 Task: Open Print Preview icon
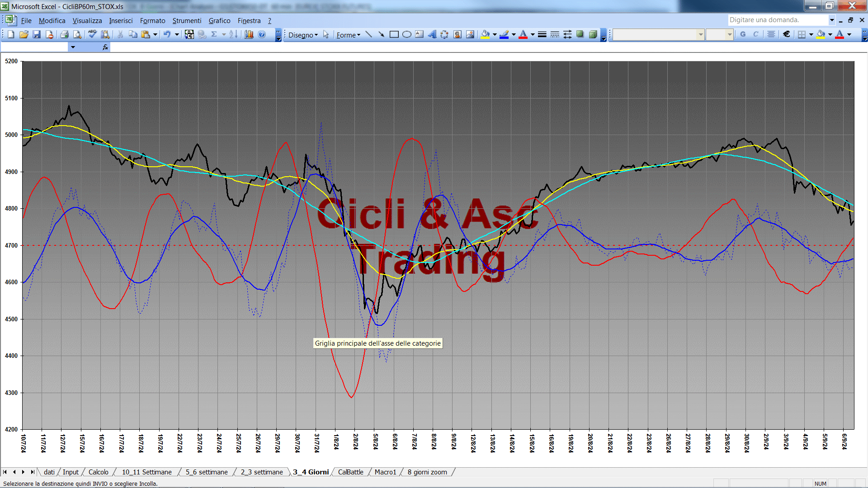pos(77,34)
